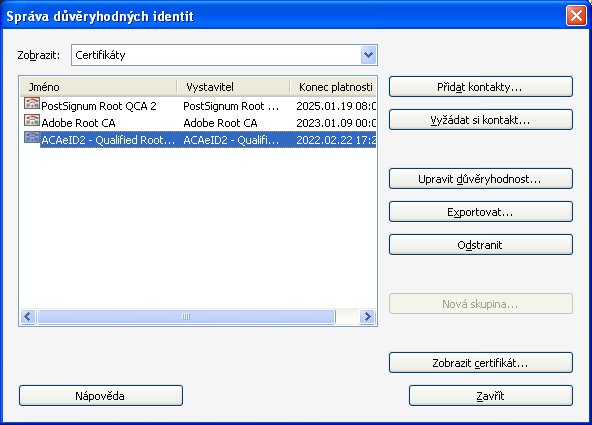Screen dimensions: 592x425
Task: Open Upravit důvěryhodnost… dialog
Action: [x=481, y=179]
